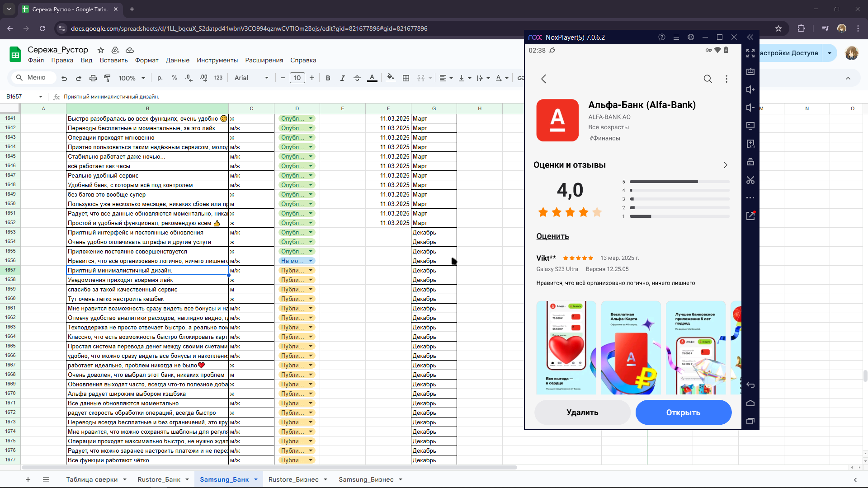Screen dimensions: 868x488
Task: Click the borders grid icon
Action: pyautogui.click(x=406, y=78)
